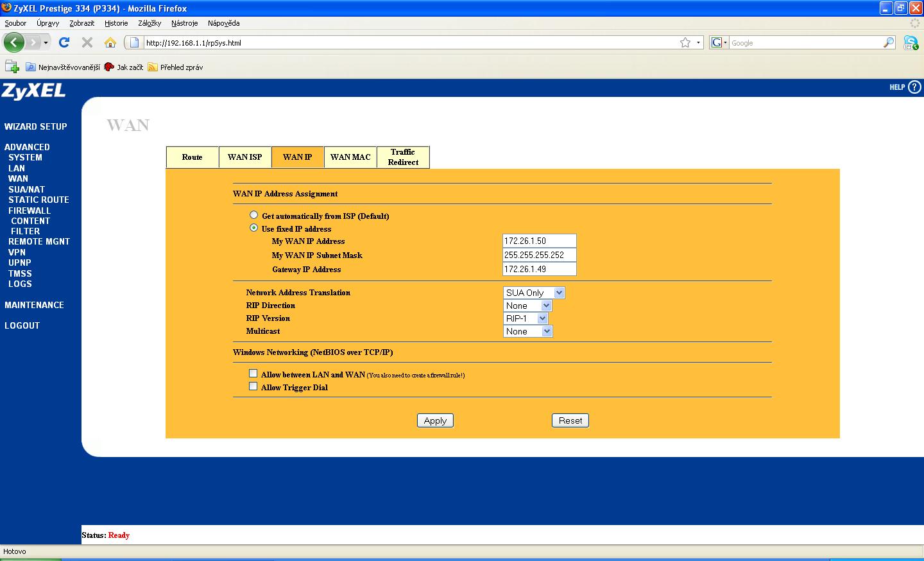This screenshot has width=924, height=561.
Task: Reload the page with the refresh icon
Action: pos(64,42)
